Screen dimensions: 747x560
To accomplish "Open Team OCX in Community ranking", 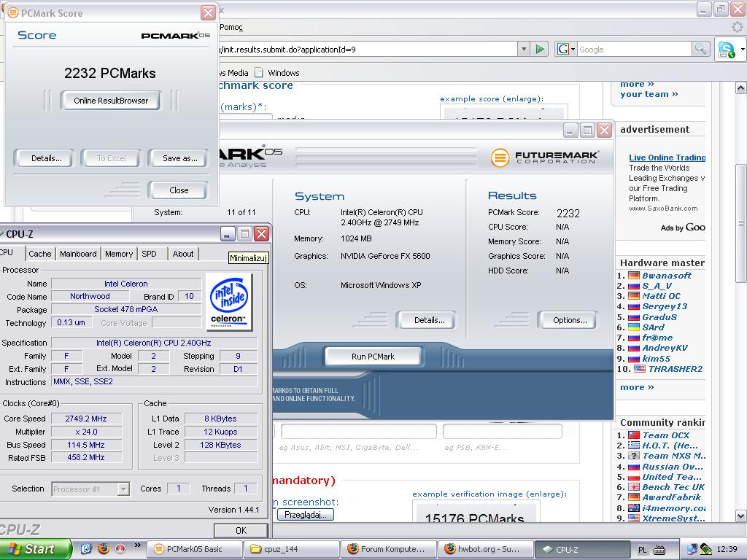I will [665, 435].
